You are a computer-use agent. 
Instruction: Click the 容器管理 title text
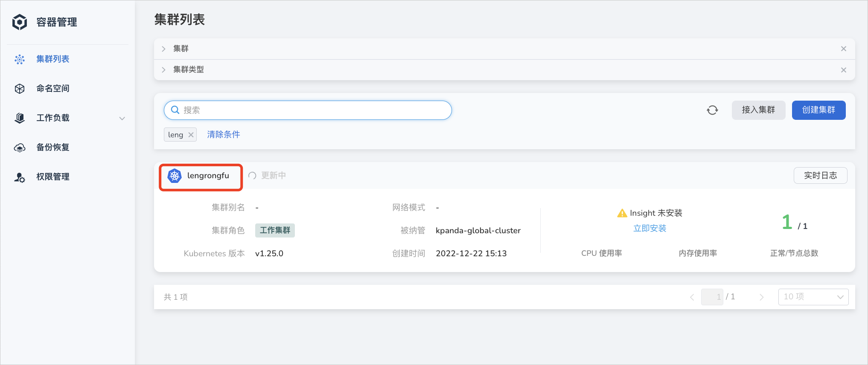pyautogui.click(x=57, y=22)
